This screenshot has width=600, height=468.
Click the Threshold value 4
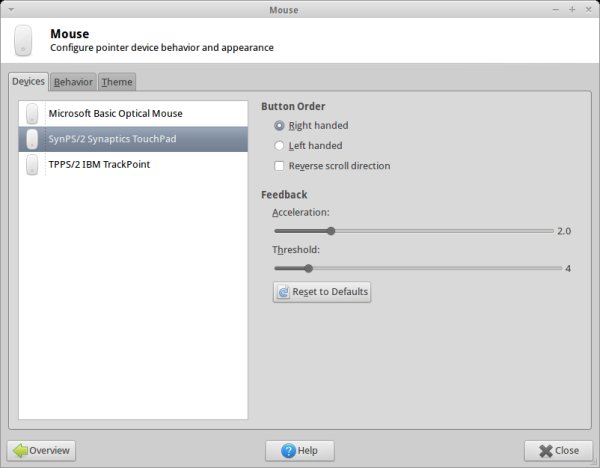tap(568, 269)
